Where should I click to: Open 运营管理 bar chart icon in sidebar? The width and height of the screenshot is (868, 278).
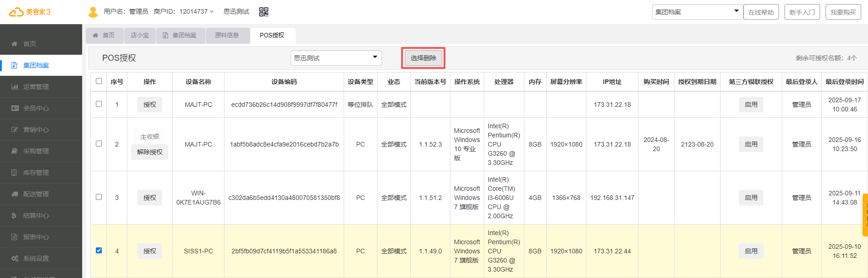[x=15, y=87]
